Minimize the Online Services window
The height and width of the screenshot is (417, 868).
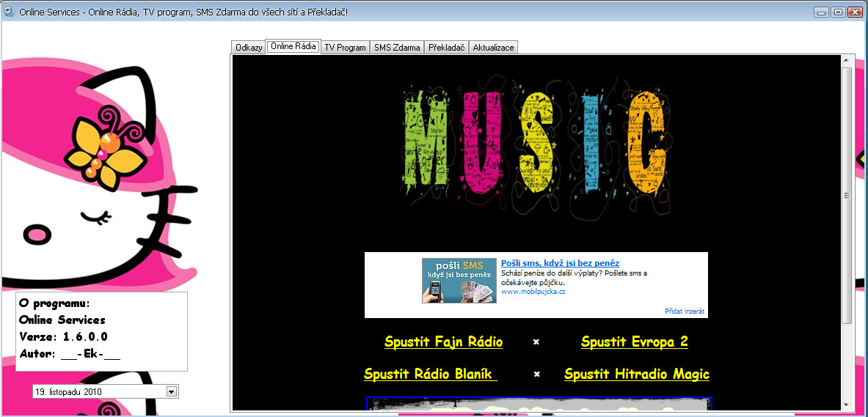click(x=822, y=12)
